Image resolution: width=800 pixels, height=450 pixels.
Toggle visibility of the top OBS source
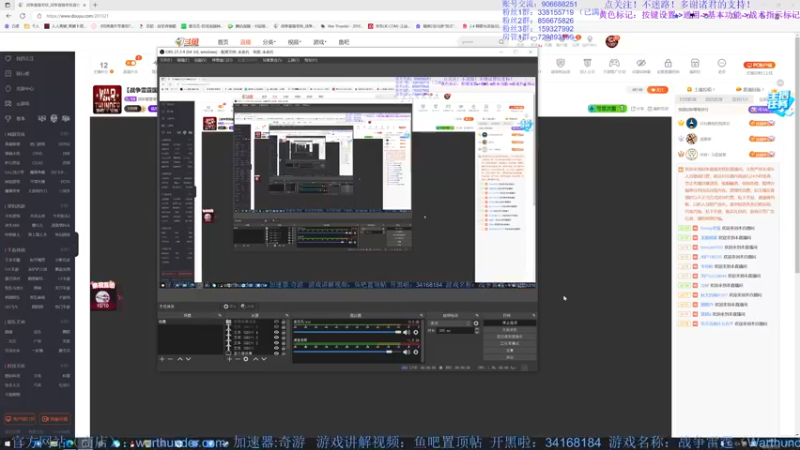pyautogui.click(x=277, y=322)
